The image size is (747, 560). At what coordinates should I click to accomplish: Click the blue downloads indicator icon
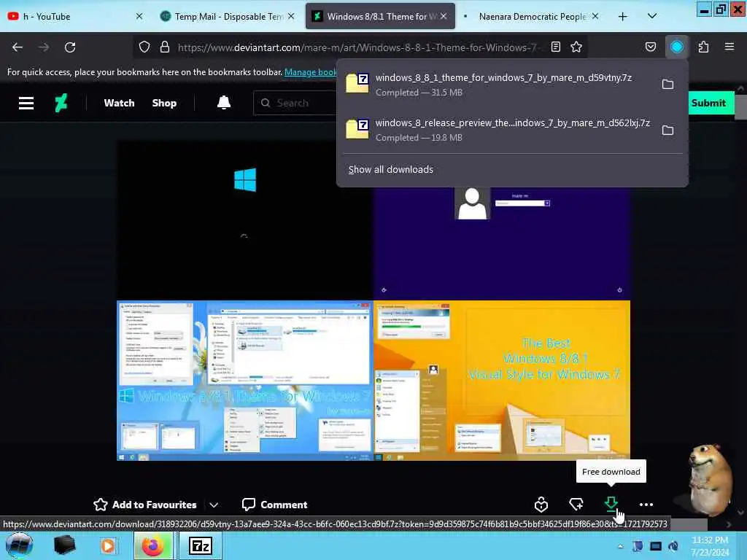click(676, 47)
